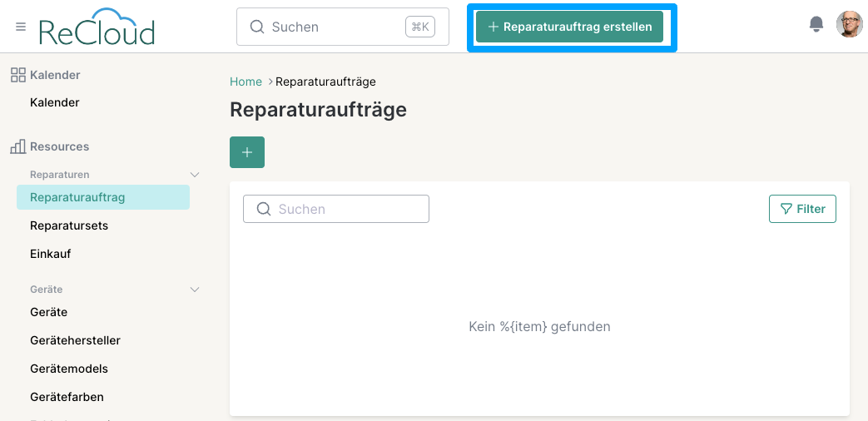Click the 'Kein %{item} gefunden' message
This screenshot has height=421, width=868.
point(539,326)
